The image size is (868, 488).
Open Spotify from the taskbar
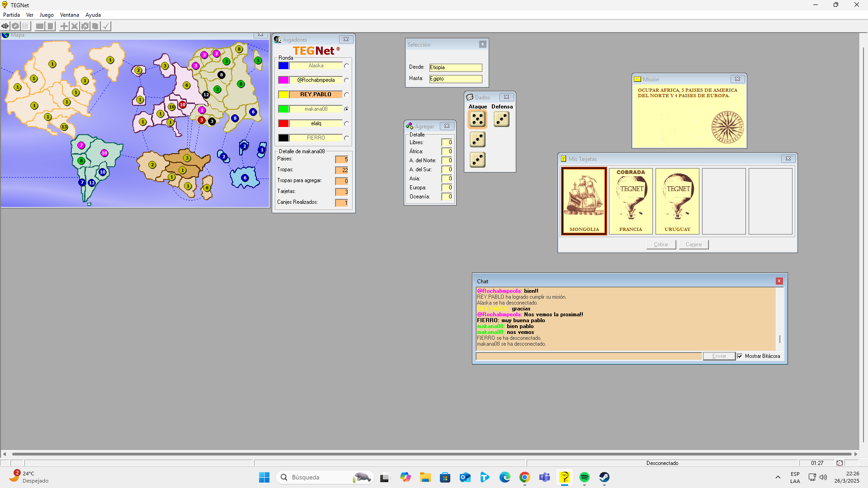[584, 477]
